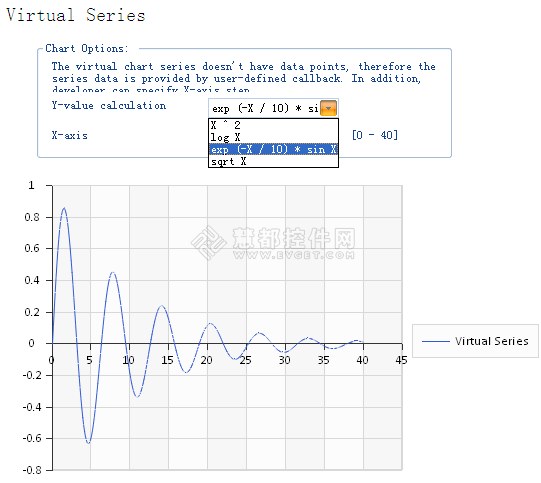Click the orange dropdown arrow of Y-value combo
The height and width of the screenshot is (483, 541).
328,108
